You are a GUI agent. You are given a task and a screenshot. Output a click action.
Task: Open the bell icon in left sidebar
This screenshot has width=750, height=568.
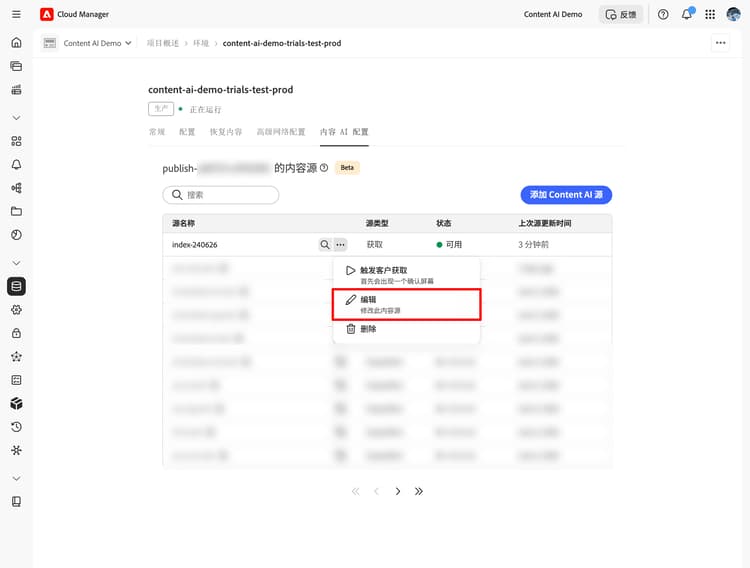(16, 165)
